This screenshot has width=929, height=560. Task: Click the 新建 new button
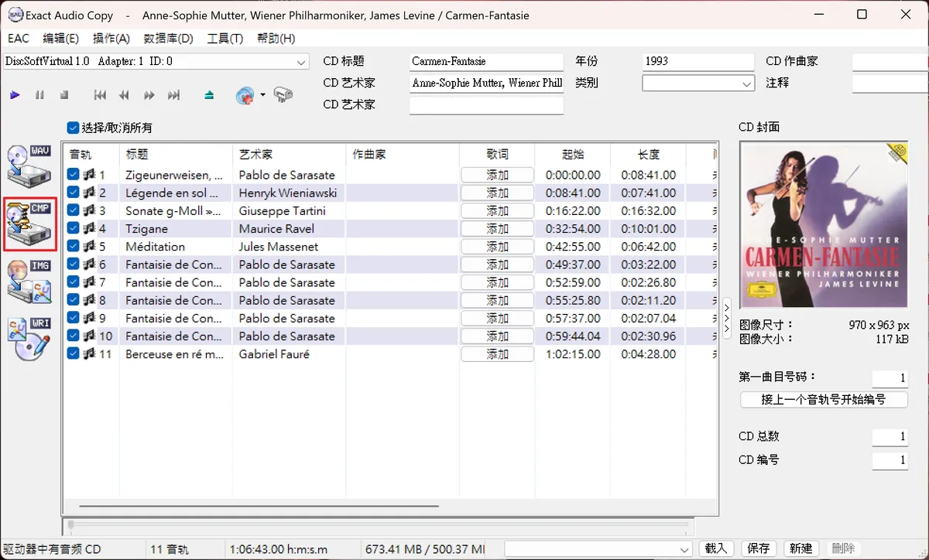click(800, 548)
